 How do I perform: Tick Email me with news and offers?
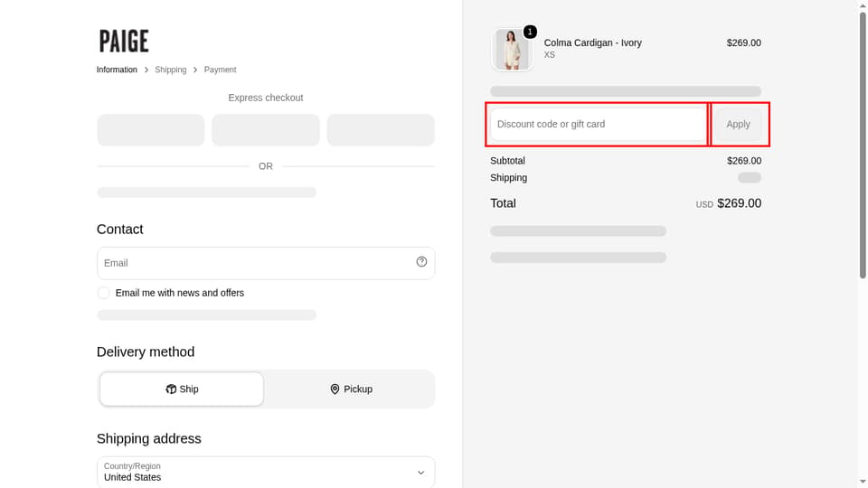pos(103,293)
